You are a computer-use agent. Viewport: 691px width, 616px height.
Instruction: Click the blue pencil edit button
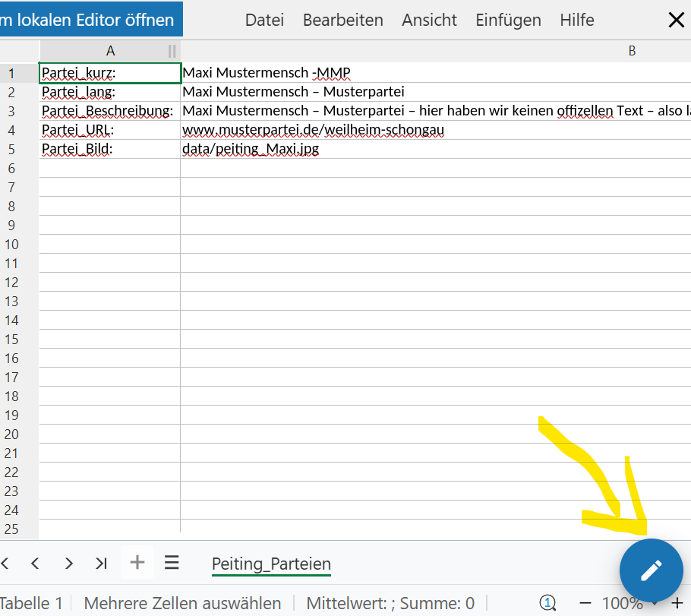[651, 570]
